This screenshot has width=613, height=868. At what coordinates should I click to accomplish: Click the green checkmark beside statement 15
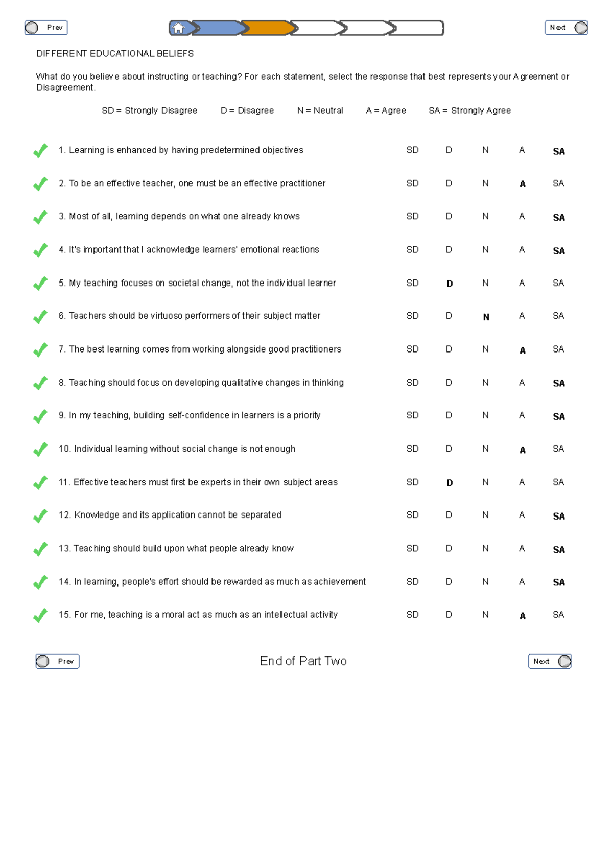(x=40, y=615)
